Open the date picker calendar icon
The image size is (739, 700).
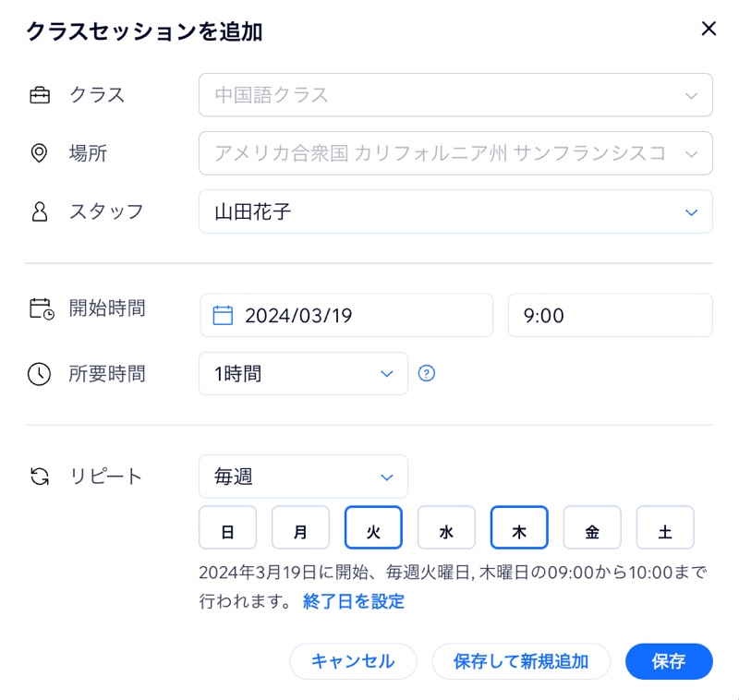[223, 315]
